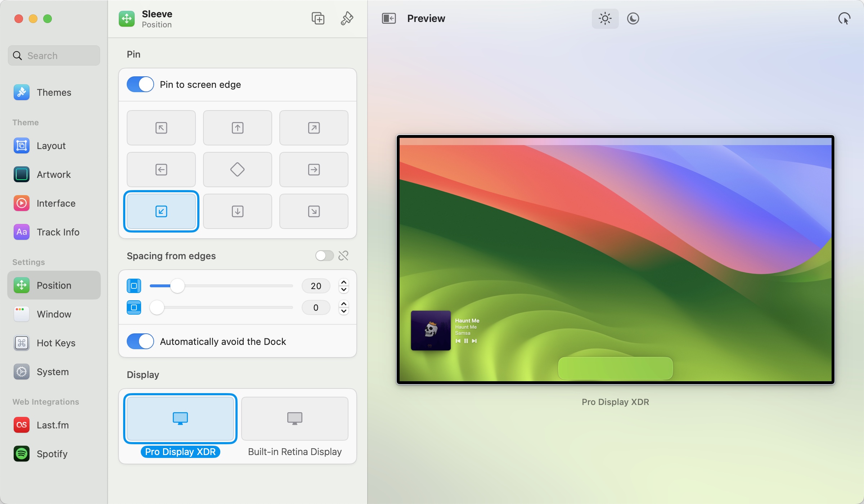Open the System settings section
The width and height of the screenshot is (864, 504).
click(x=54, y=372)
